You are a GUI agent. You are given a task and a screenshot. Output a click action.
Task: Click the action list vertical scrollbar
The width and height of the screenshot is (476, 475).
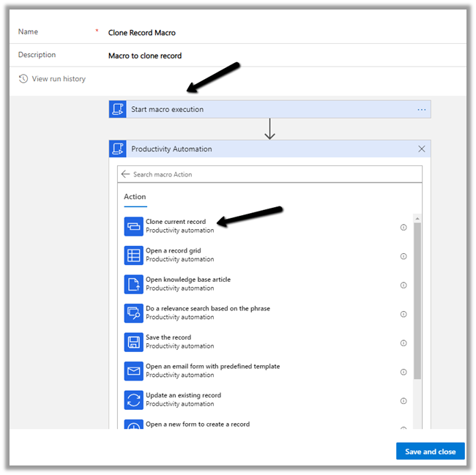(x=417, y=300)
